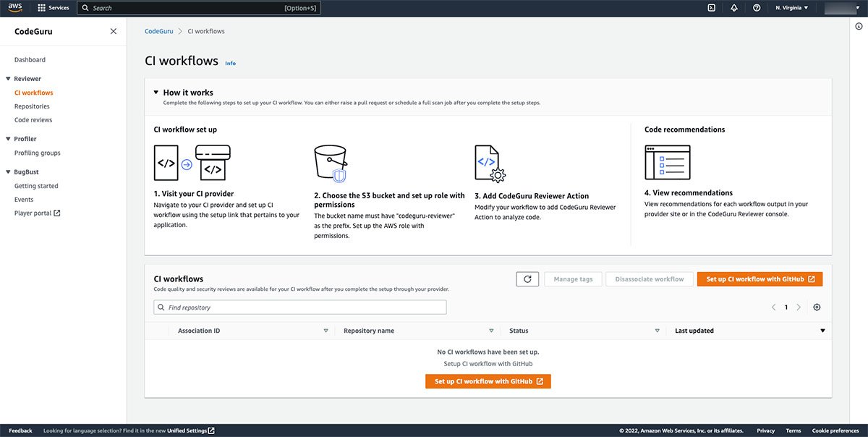Open the info panel icon below the account menu

(x=858, y=26)
